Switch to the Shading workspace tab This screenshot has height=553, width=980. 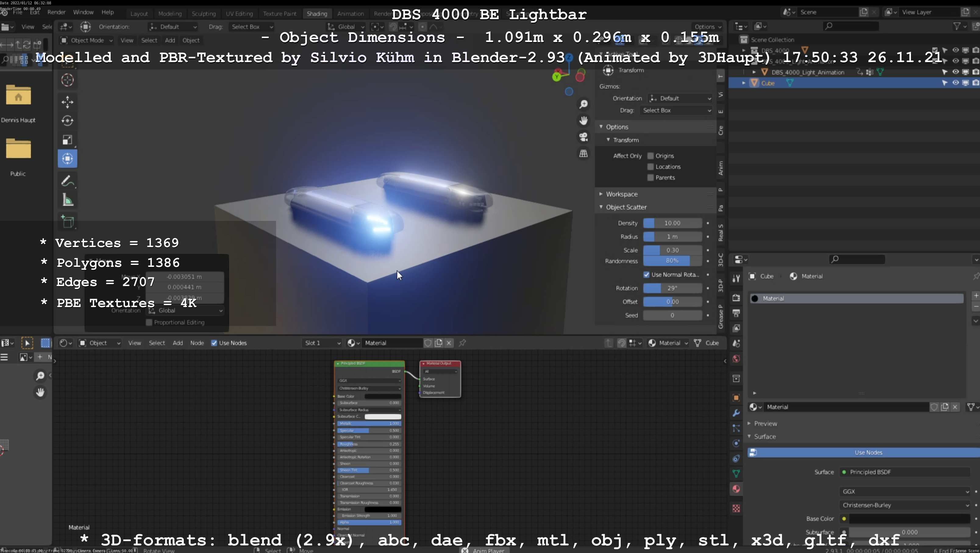click(317, 14)
